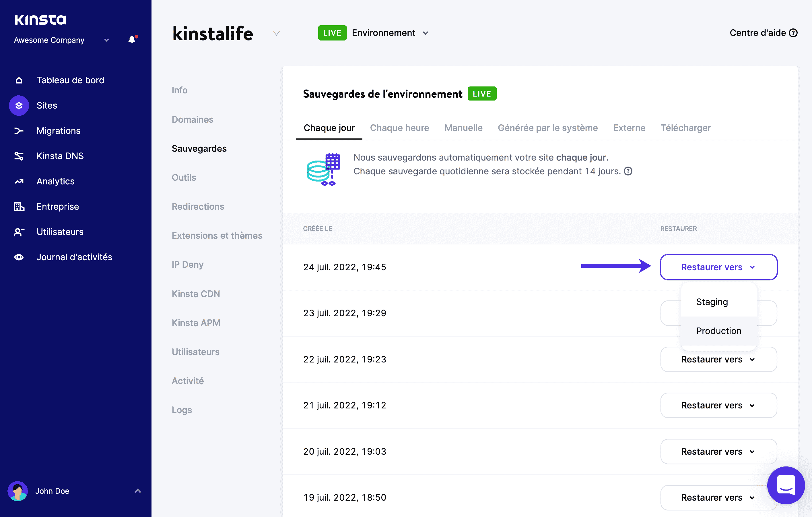Open Journal d'activités via the eye icon

[x=19, y=257]
